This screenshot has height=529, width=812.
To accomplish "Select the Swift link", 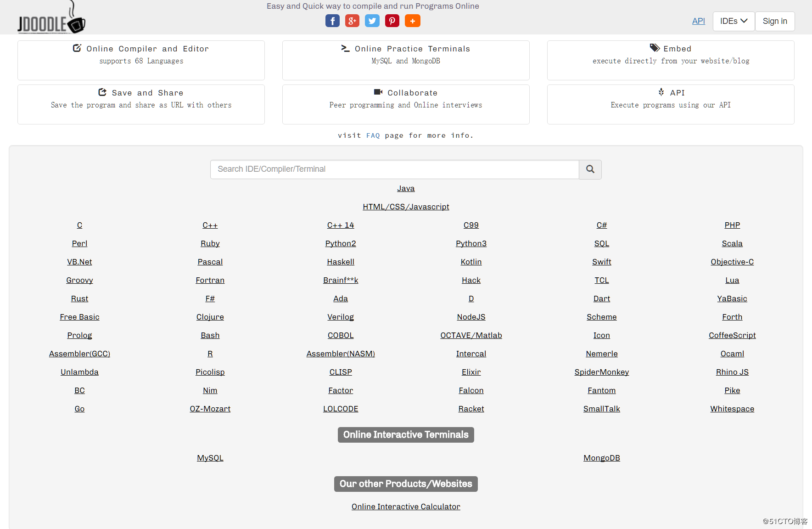I will point(602,262).
